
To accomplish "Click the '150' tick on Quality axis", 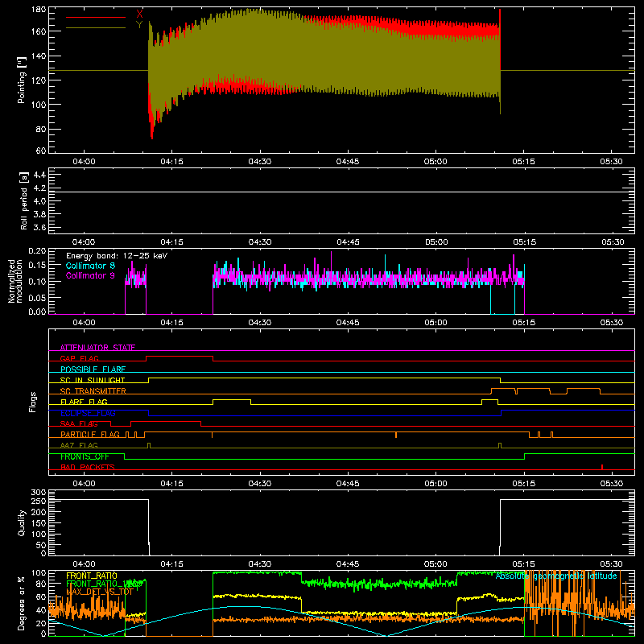I will click(x=39, y=522).
